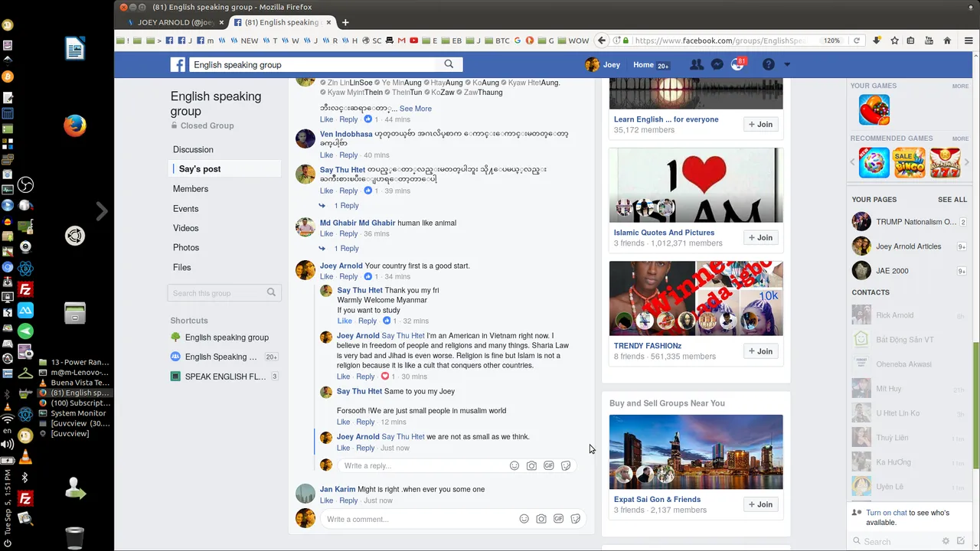
Task: Open English speaking group shortcut
Action: (227, 337)
